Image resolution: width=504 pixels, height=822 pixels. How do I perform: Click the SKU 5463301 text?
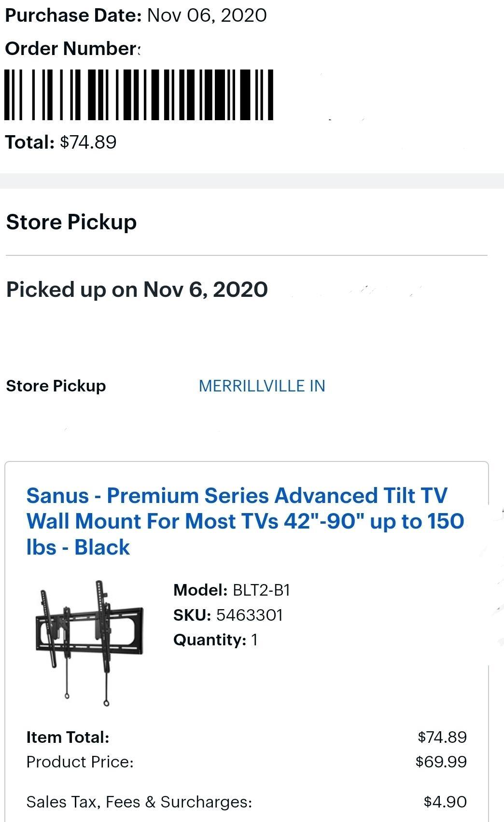point(228,615)
